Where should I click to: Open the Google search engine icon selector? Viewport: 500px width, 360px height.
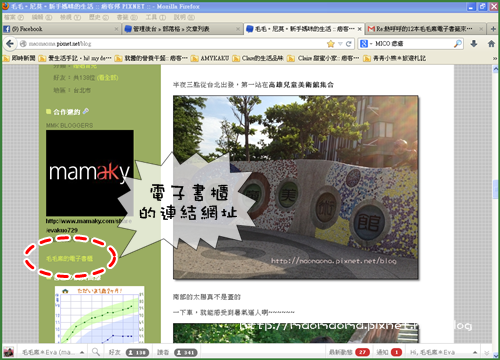pyautogui.click(x=366, y=44)
